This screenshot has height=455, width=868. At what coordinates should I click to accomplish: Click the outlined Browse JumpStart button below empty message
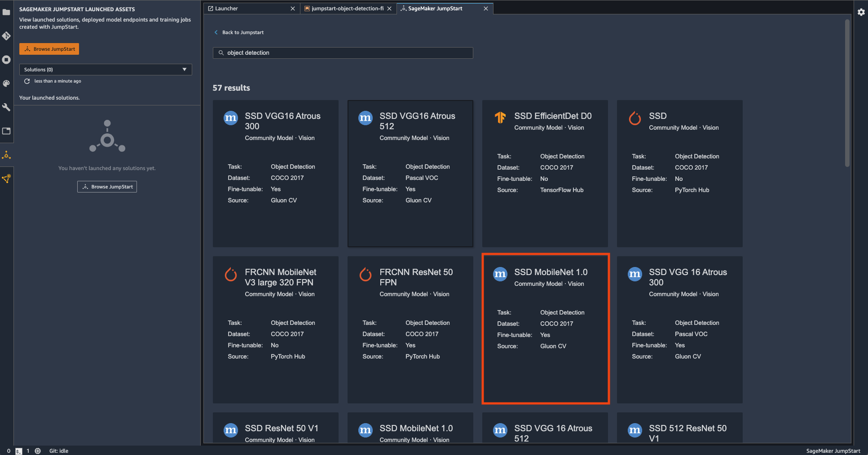pos(107,187)
